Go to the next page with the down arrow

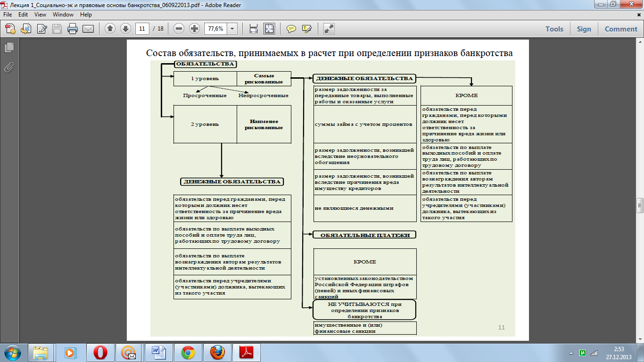pos(125,29)
